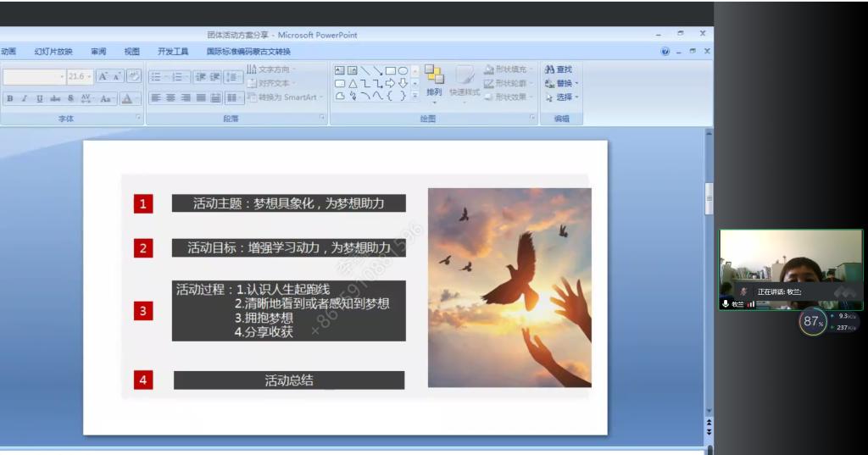Image resolution: width=868 pixels, height=455 pixels.
Task: Click the PowerPoint Help question mark icon
Action: [x=665, y=52]
